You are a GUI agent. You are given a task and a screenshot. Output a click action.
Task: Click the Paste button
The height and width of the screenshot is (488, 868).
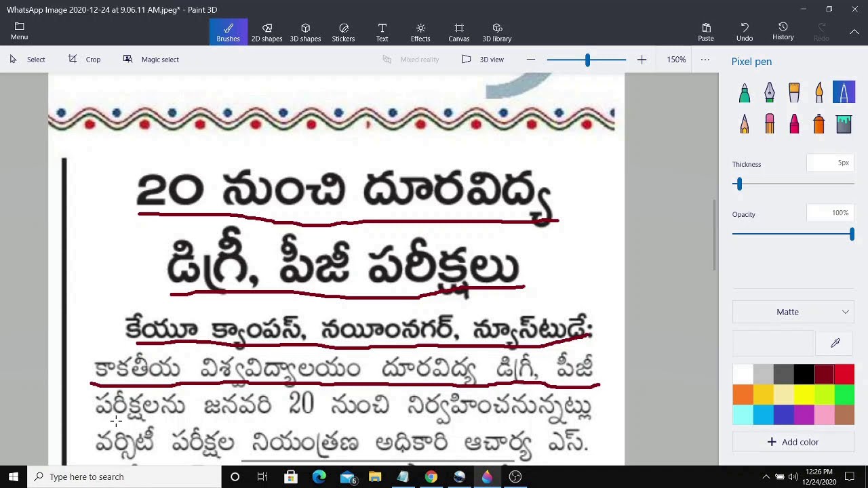tap(706, 32)
